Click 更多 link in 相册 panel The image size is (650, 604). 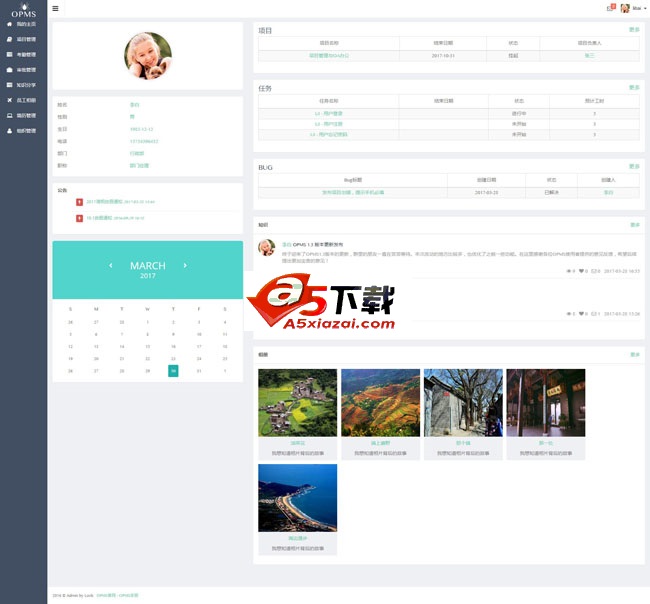click(x=635, y=354)
